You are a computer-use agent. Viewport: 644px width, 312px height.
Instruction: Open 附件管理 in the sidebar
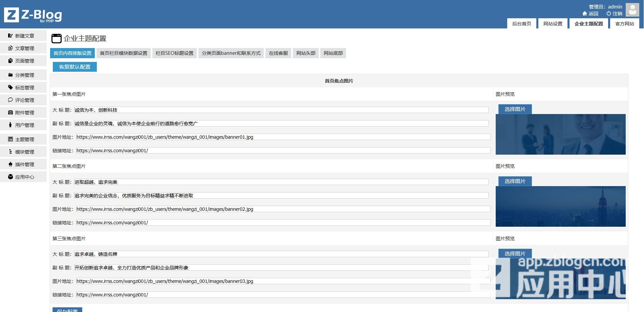(x=23, y=112)
